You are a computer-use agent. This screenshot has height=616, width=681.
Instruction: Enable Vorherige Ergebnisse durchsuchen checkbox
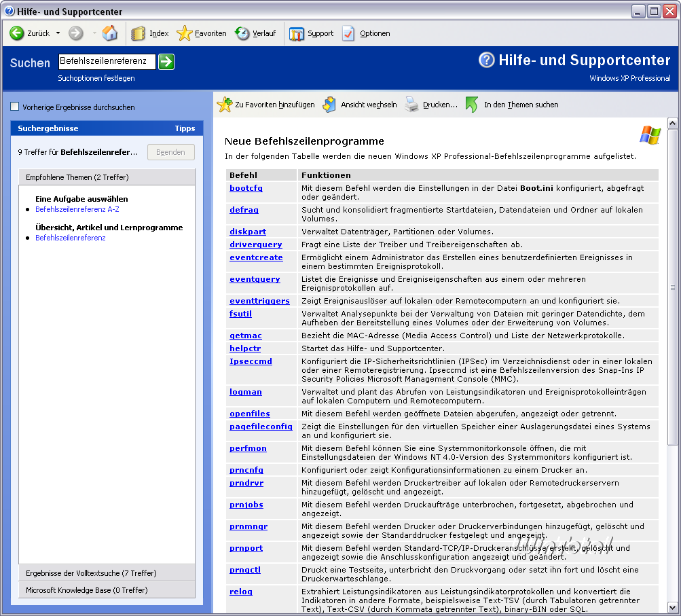(15, 107)
